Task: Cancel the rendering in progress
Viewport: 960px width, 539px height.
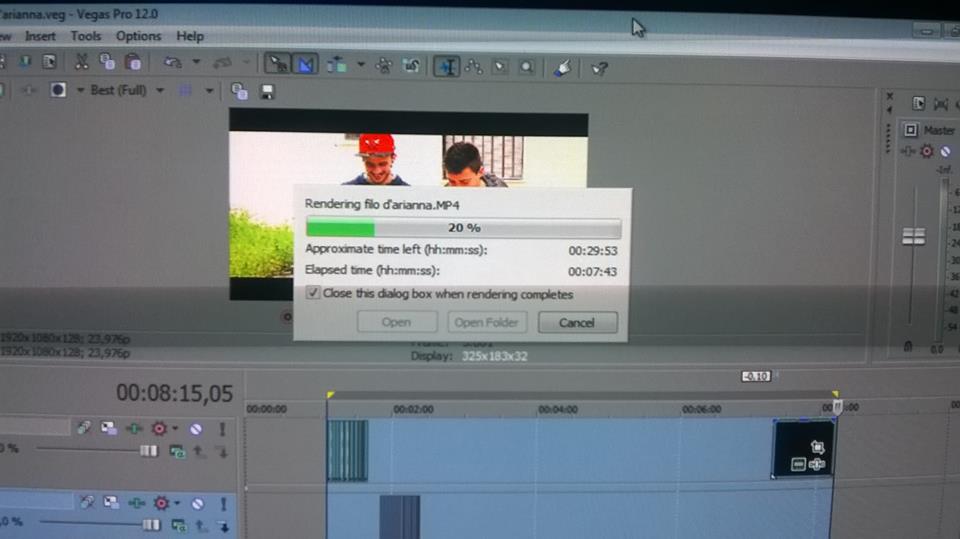Action: (x=577, y=323)
